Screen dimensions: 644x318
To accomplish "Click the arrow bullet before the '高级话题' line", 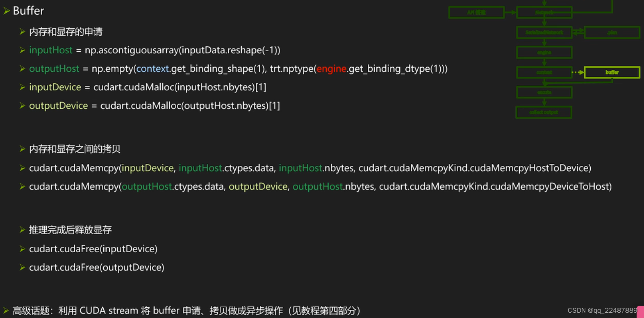I will (6, 311).
